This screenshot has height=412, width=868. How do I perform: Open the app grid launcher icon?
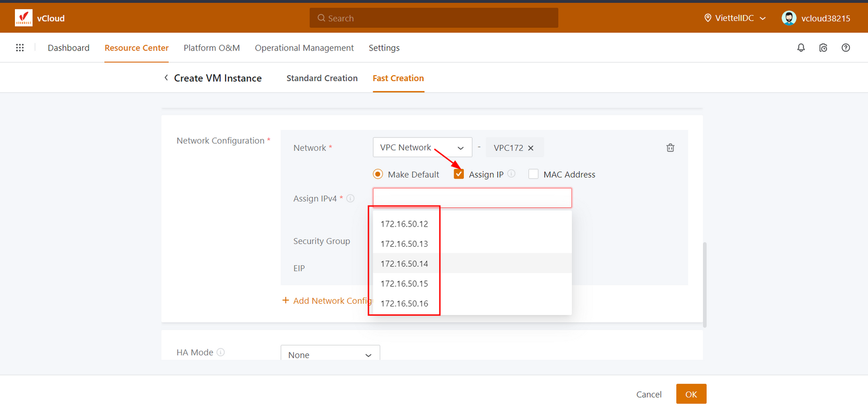[20, 48]
